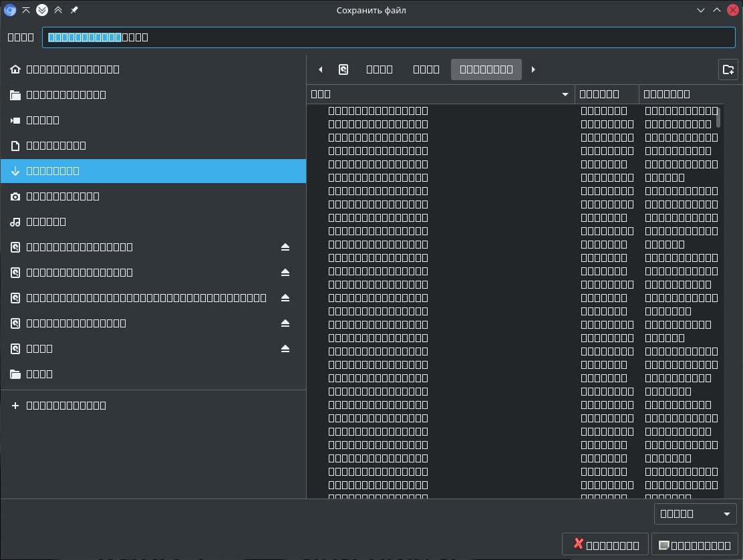Toggle the circled keep-below button in title bar
The height and width of the screenshot is (560, 743).
click(x=42, y=10)
